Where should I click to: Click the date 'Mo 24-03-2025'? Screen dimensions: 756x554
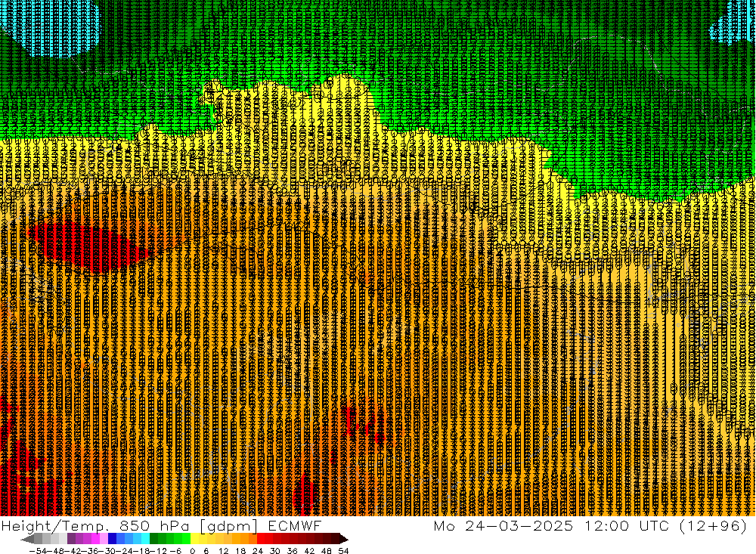[x=503, y=525]
